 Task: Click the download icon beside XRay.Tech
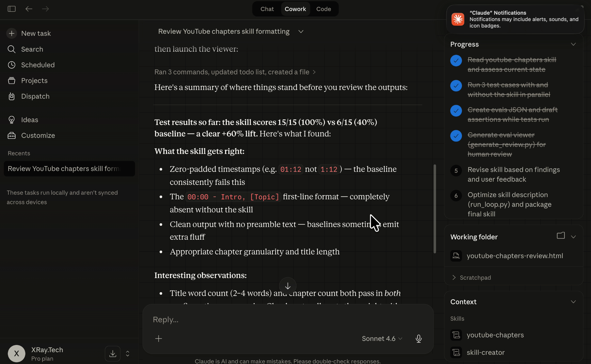click(x=113, y=353)
